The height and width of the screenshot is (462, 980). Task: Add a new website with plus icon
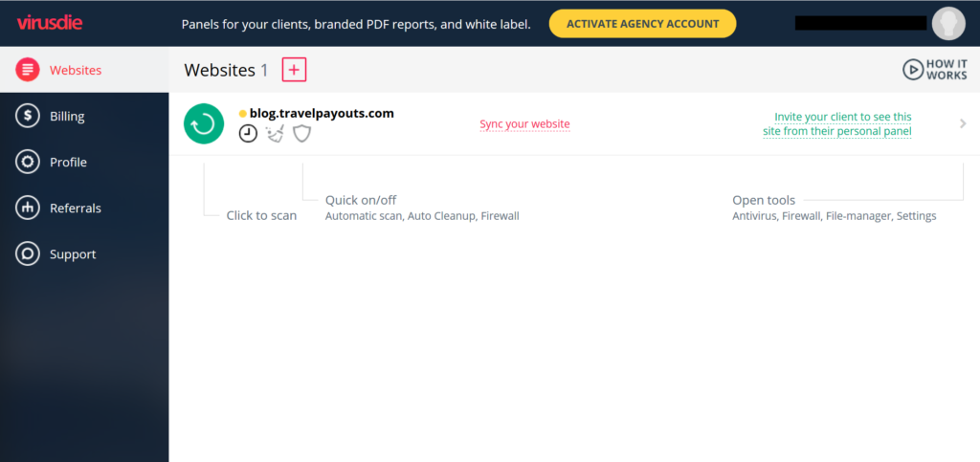pyautogui.click(x=294, y=70)
